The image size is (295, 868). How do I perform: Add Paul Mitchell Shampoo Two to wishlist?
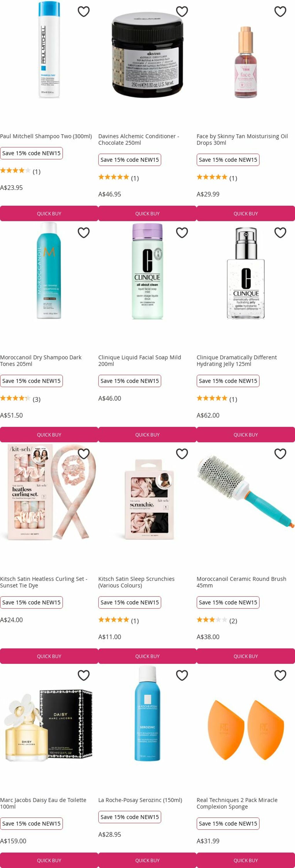(x=84, y=12)
